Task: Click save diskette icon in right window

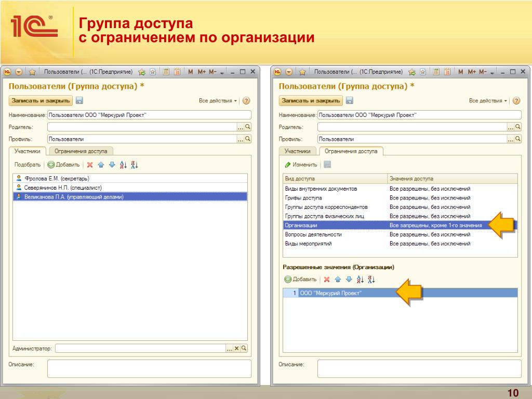Action: coord(350,100)
